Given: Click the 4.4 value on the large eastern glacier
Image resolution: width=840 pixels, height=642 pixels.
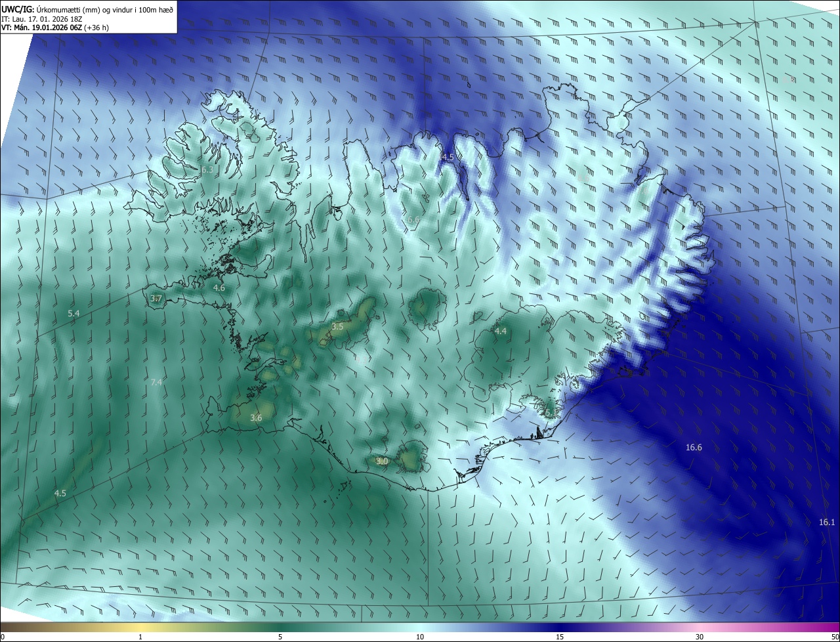Looking at the screenshot, I should pyautogui.click(x=500, y=332).
